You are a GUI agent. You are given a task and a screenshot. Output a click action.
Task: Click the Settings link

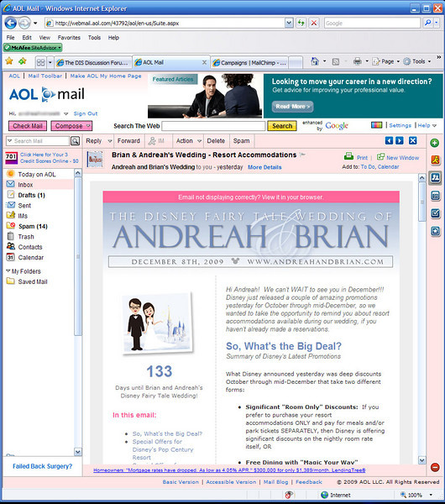[400, 125]
